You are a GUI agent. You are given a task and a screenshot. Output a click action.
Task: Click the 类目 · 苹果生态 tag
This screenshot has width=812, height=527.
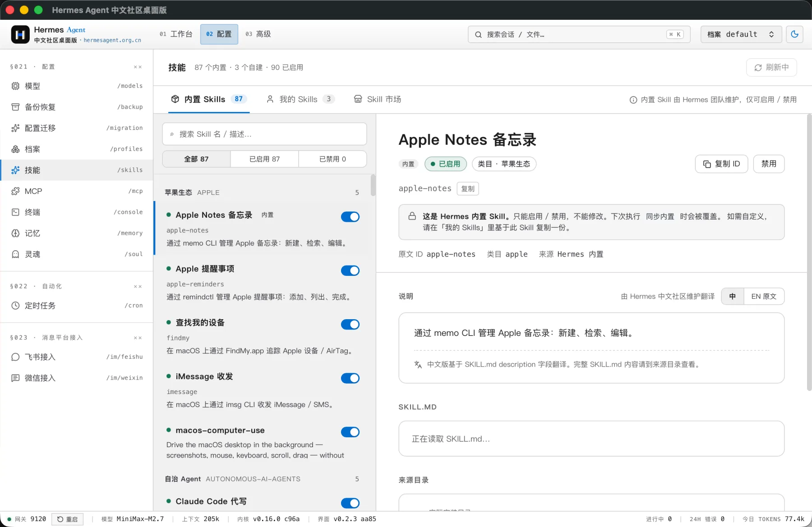click(x=504, y=164)
